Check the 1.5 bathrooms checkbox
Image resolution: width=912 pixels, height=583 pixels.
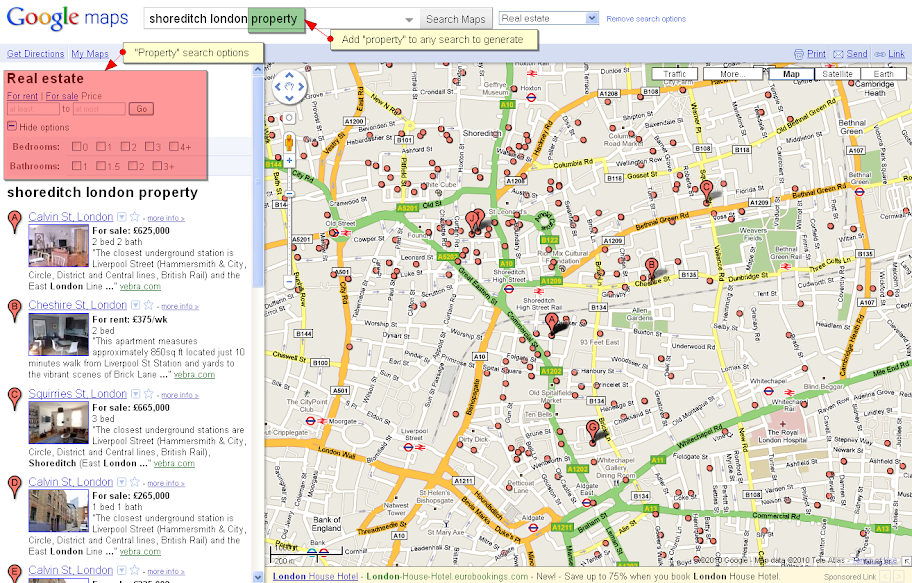pyautogui.click(x=101, y=166)
